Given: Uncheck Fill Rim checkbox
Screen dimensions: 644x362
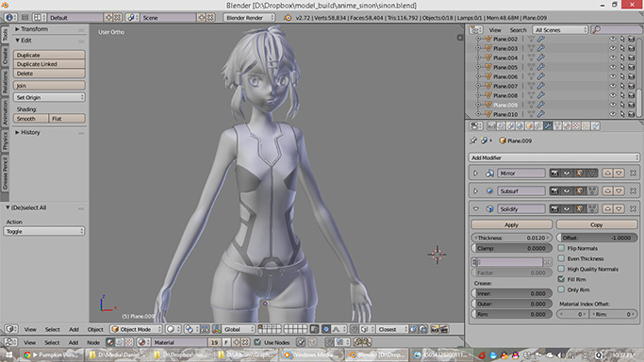Looking at the screenshot, I should point(561,279).
